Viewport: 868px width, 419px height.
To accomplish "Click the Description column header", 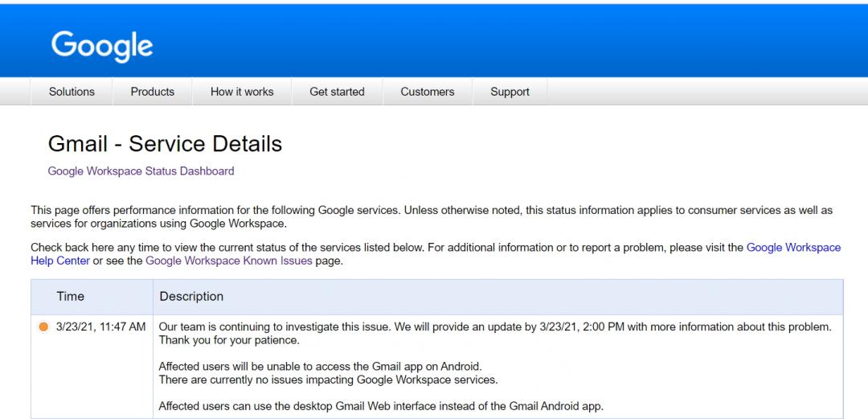I will 191,297.
